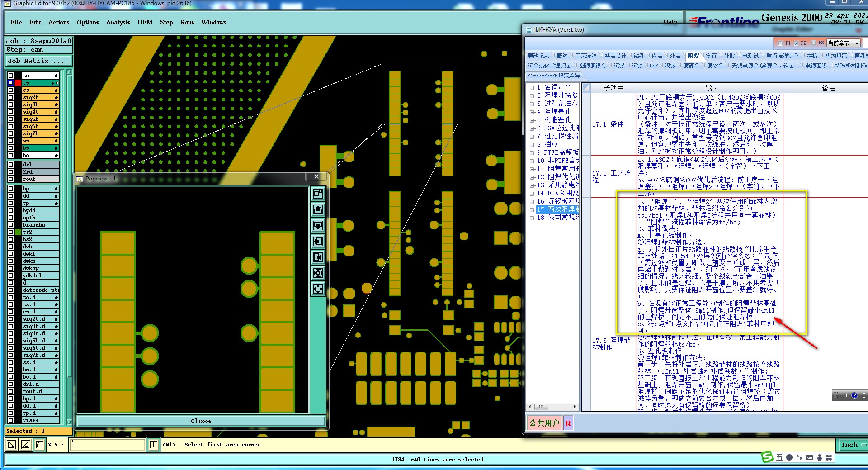Expand tree node 5 树脂塞孔
This screenshot has width=868, height=470.
pos(532,120)
